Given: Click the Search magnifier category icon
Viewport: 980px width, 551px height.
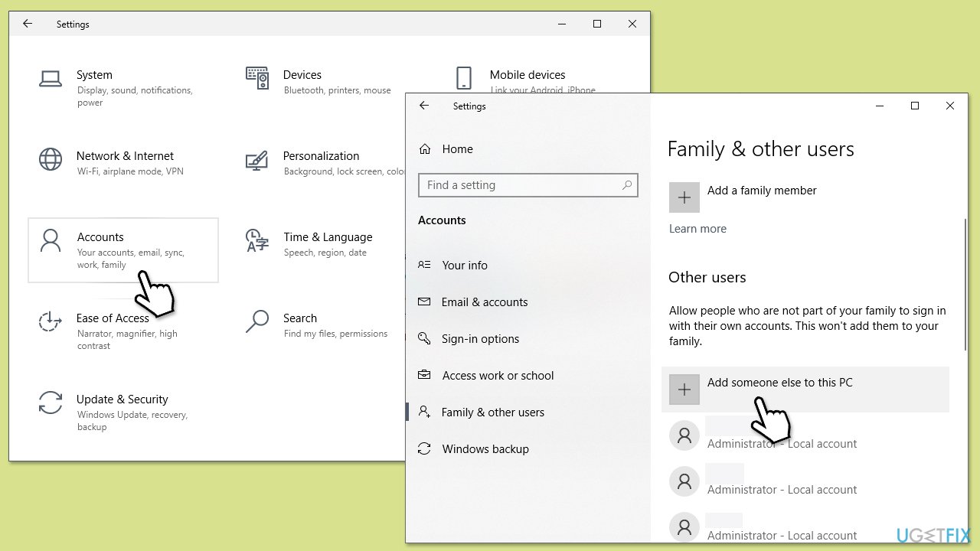Looking at the screenshot, I should click(x=257, y=321).
